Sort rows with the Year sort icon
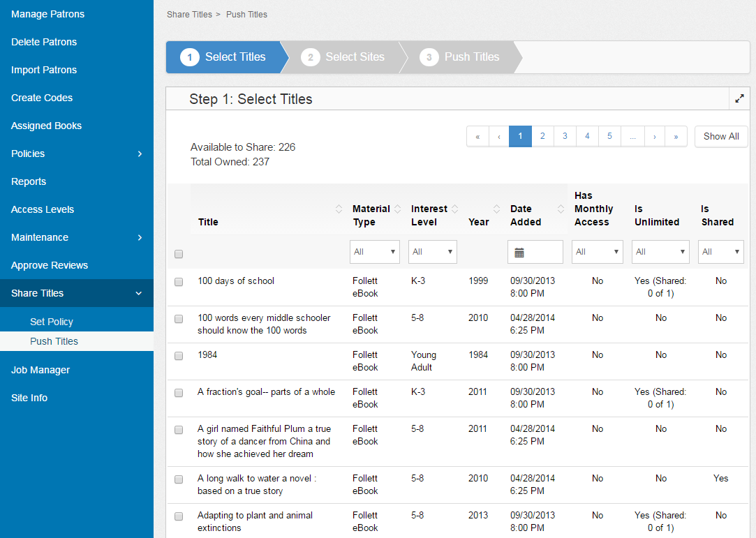Viewport: 756px width, 538px height. 496,209
